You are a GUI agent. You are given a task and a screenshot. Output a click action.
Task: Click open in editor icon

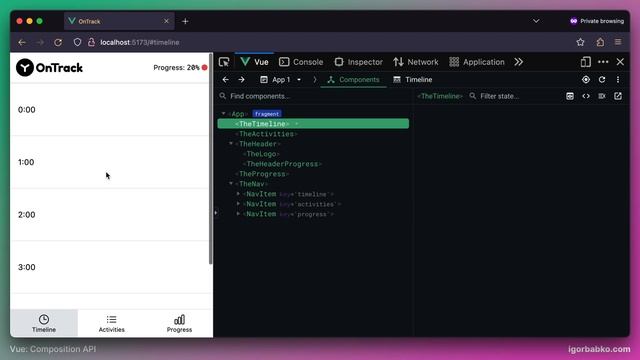coord(618,96)
